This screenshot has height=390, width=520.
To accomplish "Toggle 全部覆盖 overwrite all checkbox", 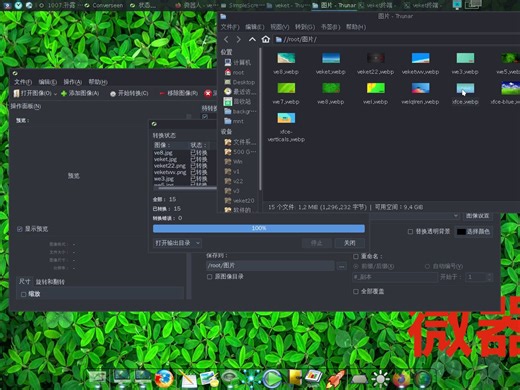I will [x=356, y=291].
